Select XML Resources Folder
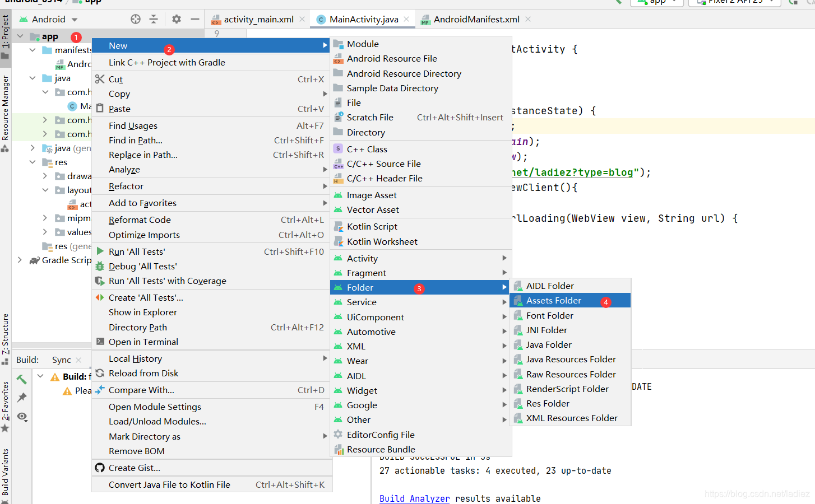815x504 pixels. (x=570, y=418)
